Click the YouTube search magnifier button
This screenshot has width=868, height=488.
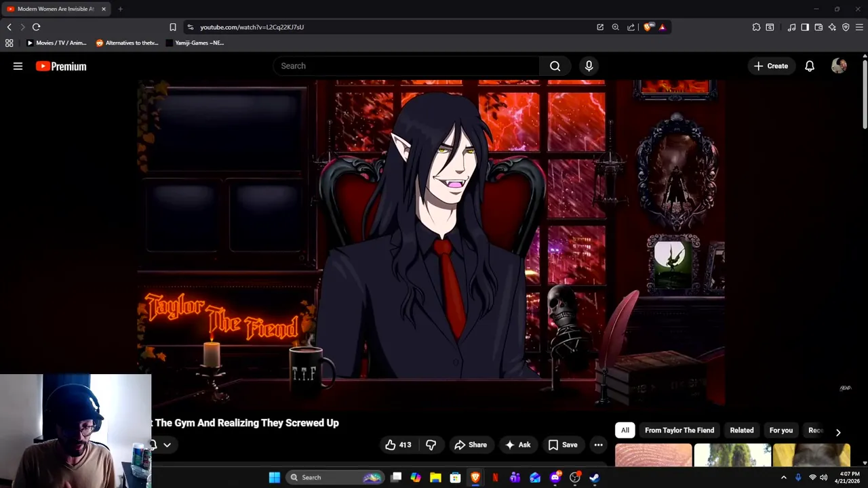(x=555, y=66)
